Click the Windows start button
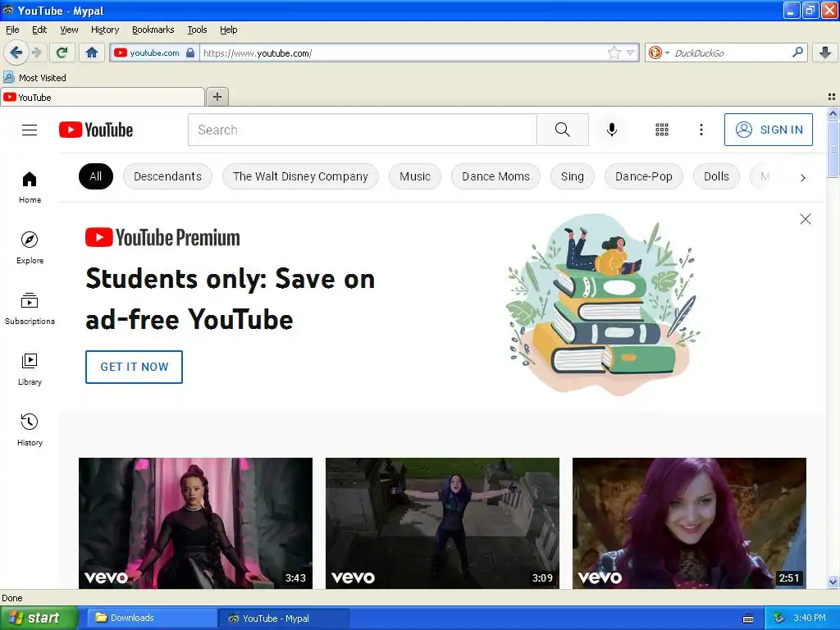This screenshot has width=840, height=630. pos(39,618)
